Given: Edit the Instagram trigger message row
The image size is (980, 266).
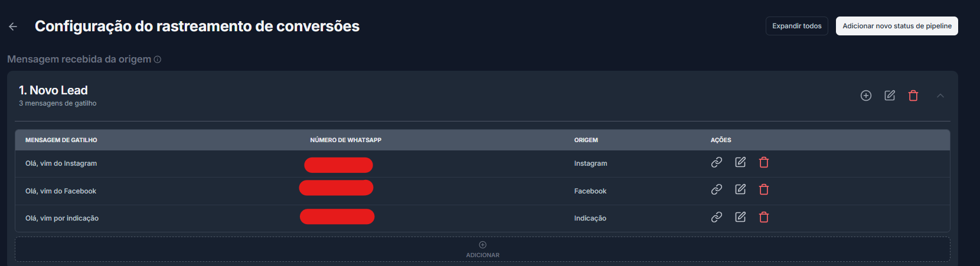Looking at the screenshot, I should 740,162.
